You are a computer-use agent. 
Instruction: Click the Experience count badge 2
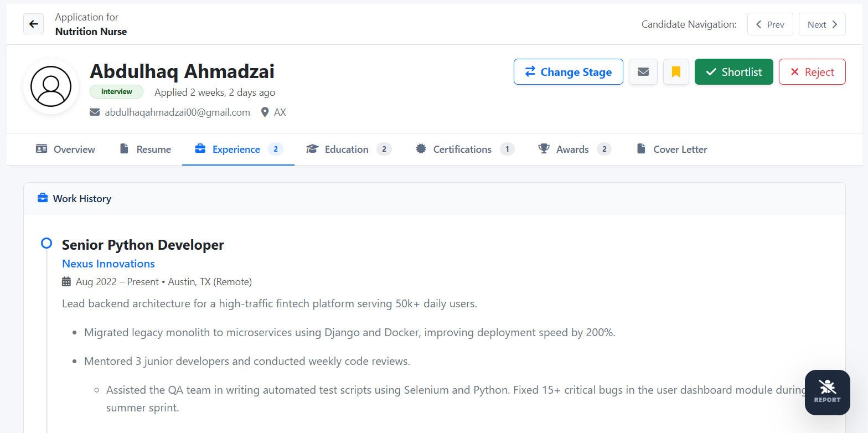(276, 149)
